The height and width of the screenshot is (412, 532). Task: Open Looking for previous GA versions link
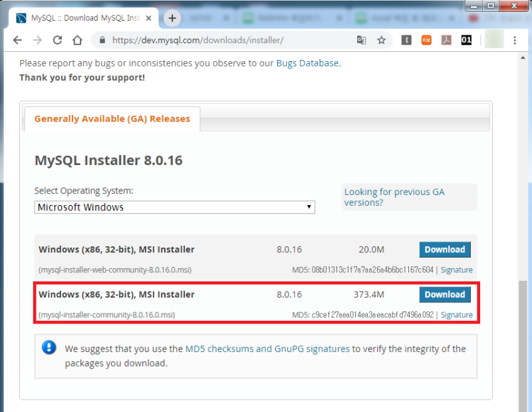tap(394, 197)
